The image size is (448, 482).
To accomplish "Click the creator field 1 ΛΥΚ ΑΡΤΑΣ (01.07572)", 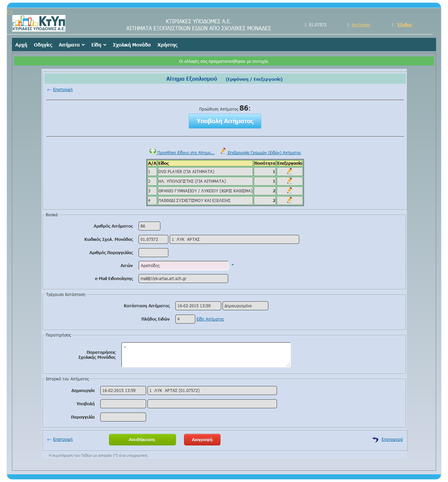I will pos(212,390).
